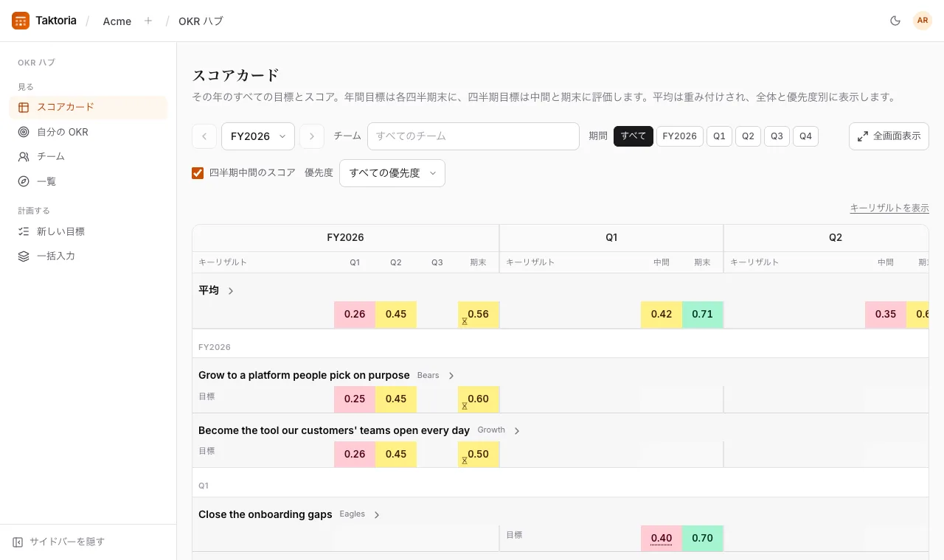Expand Close the onboarding gaps chevron
The width and height of the screenshot is (944, 560).
pyautogui.click(x=377, y=515)
